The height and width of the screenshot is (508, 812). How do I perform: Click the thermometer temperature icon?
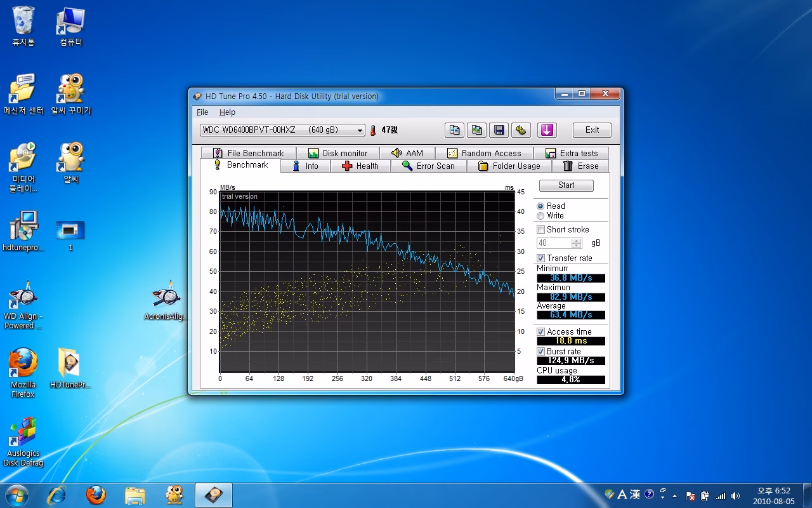(x=373, y=130)
